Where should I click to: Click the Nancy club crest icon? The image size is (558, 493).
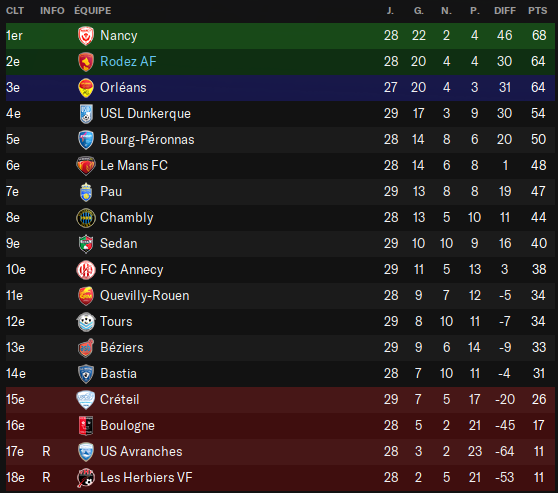[86, 36]
